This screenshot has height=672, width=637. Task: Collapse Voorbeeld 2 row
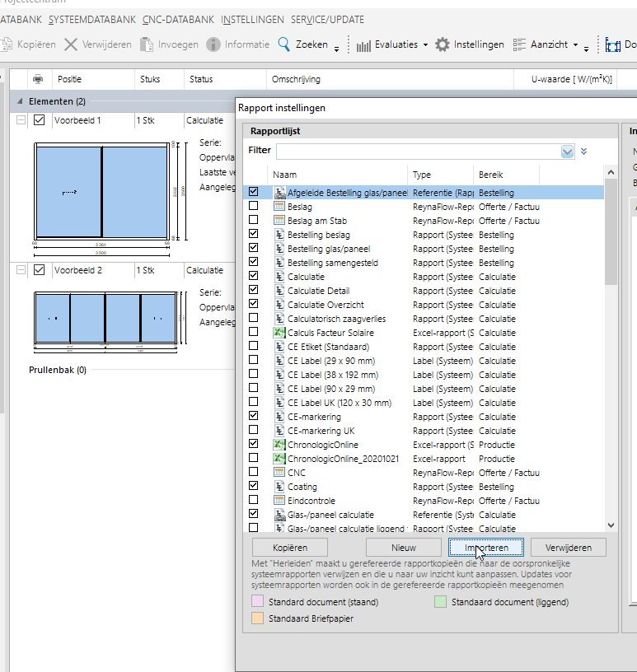(21, 270)
